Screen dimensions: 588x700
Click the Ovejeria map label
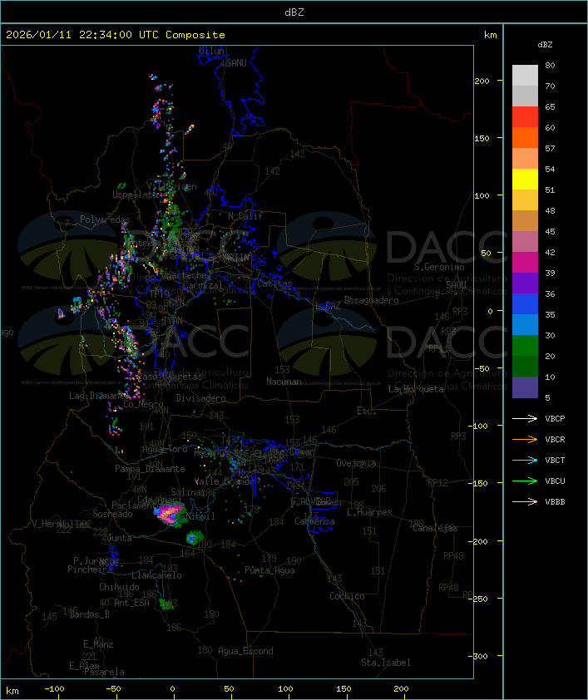[x=356, y=463]
